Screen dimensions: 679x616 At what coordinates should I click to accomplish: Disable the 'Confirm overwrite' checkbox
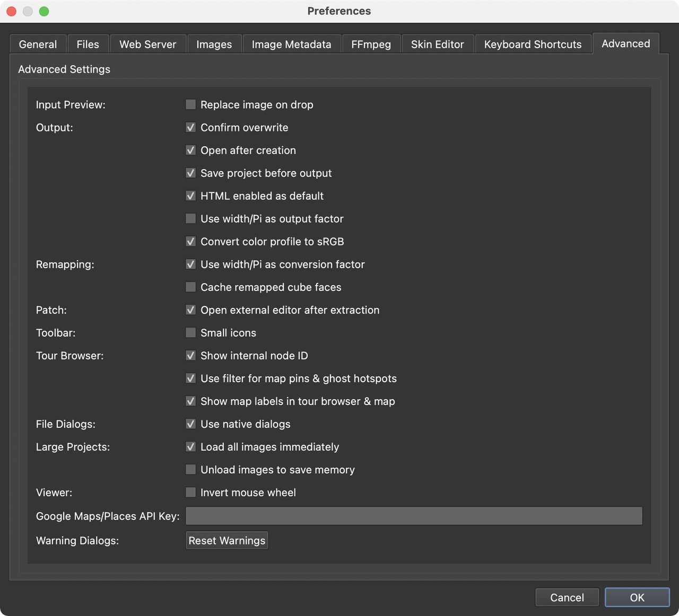pos(190,127)
